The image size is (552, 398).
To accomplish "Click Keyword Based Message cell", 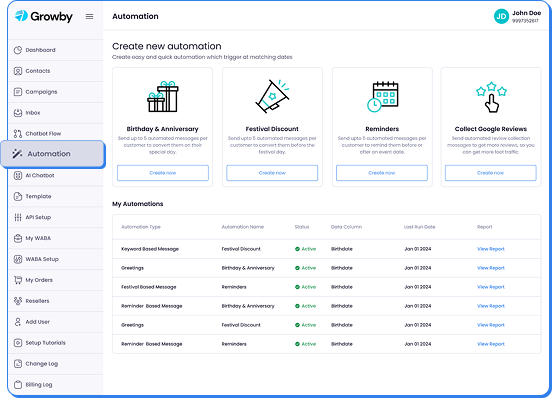I will 150,249.
